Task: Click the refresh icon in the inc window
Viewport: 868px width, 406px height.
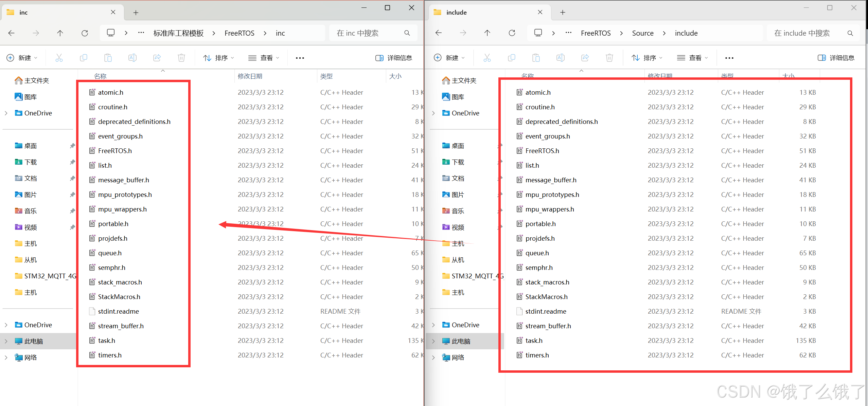Action: pyautogui.click(x=85, y=33)
